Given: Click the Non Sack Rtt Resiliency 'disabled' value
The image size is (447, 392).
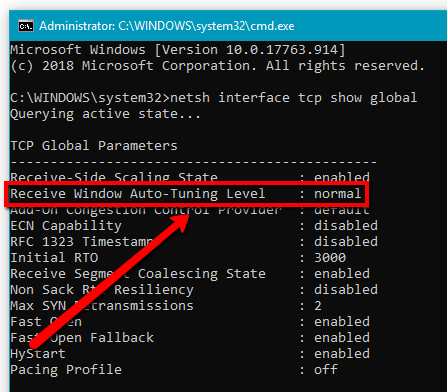Looking at the screenshot, I should click(346, 290).
